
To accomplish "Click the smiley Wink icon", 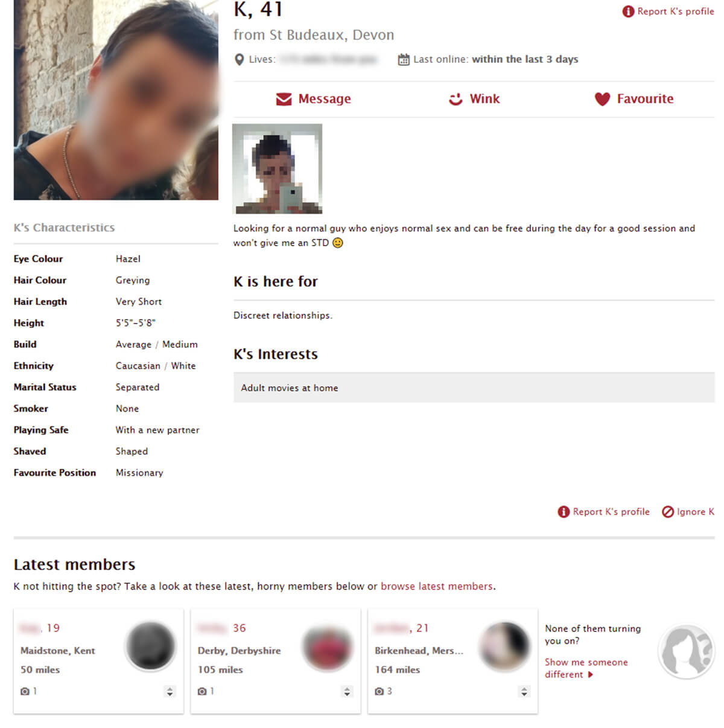I will click(x=456, y=99).
